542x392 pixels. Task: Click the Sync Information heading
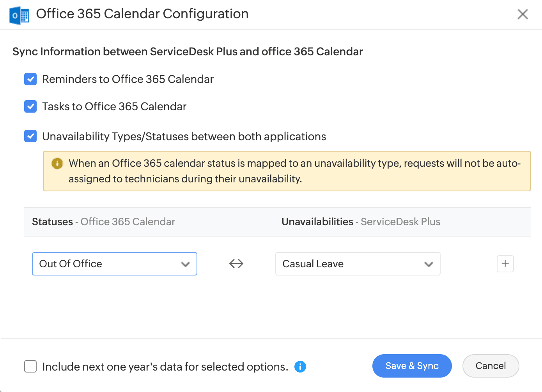(x=188, y=51)
